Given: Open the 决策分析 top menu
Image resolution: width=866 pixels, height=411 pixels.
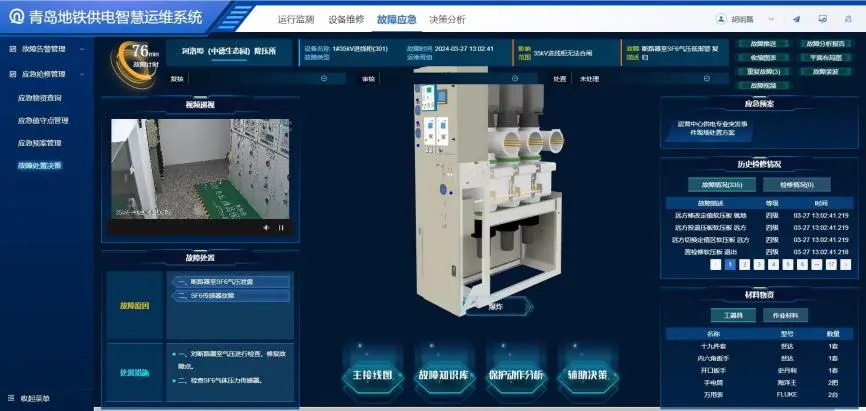Looking at the screenshot, I should coord(447,19).
